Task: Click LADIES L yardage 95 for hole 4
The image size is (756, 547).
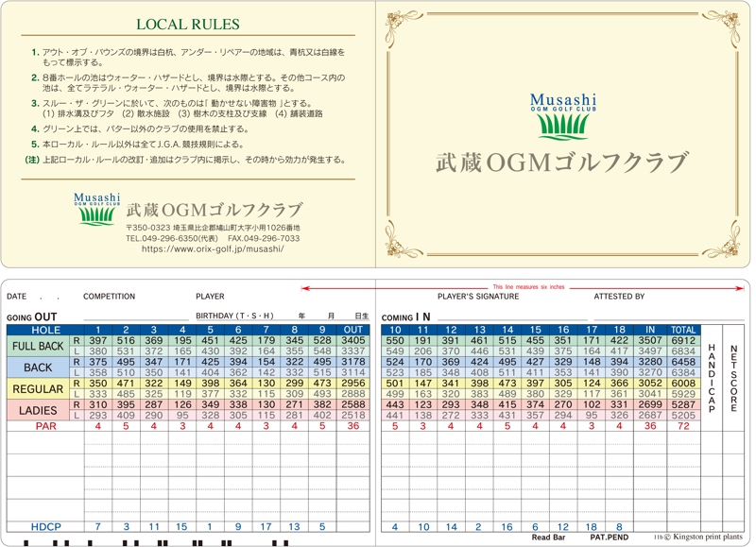Action: coord(182,416)
